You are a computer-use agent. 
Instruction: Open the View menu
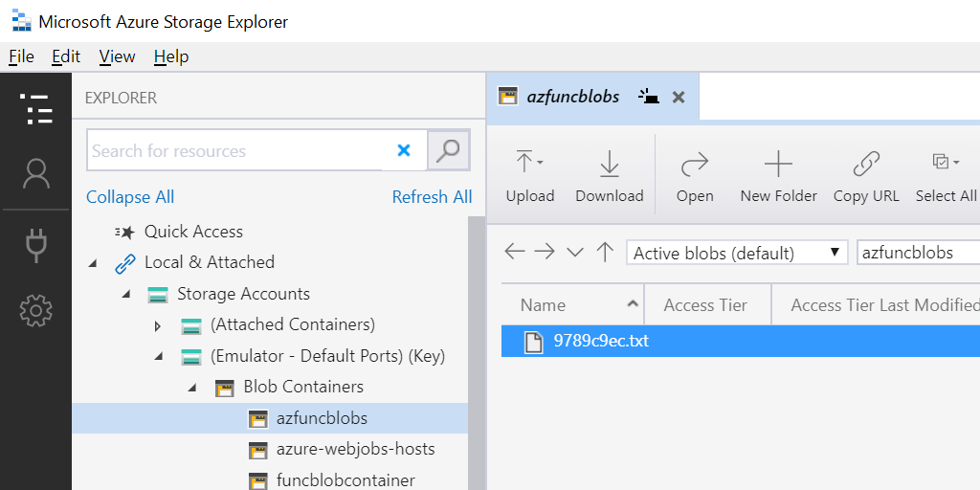tap(117, 56)
